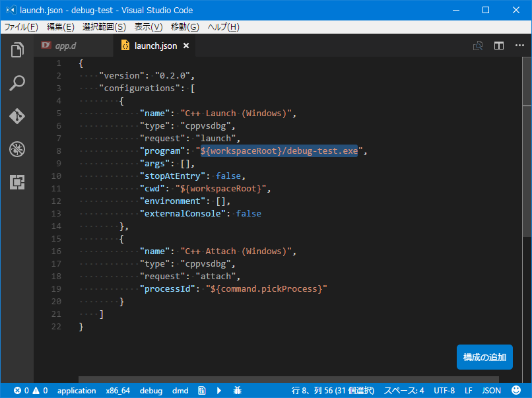532x398 pixels.
Task: Change the JSON language mode
Action: (x=491, y=391)
